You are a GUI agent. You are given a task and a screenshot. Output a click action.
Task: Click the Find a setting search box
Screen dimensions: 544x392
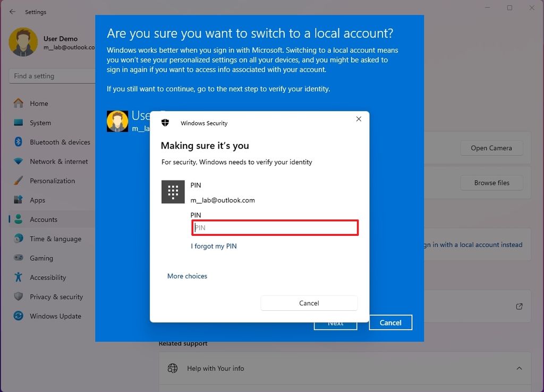click(x=52, y=76)
